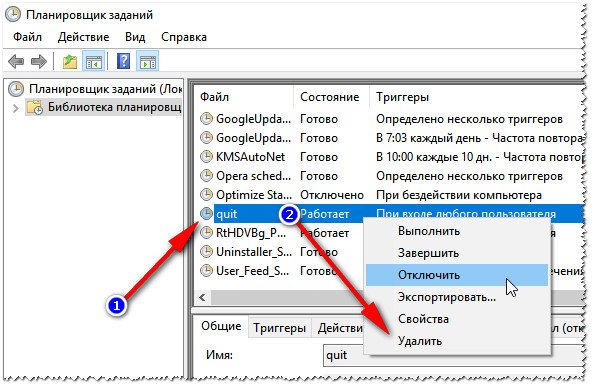Image resolution: width=592 pixels, height=386 pixels.
Task: Click the clock icon of first GoogleUpda... task
Action: [x=206, y=119]
